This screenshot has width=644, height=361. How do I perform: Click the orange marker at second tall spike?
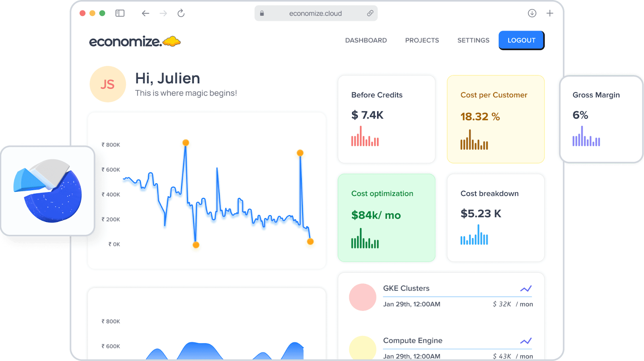(300, 153)
